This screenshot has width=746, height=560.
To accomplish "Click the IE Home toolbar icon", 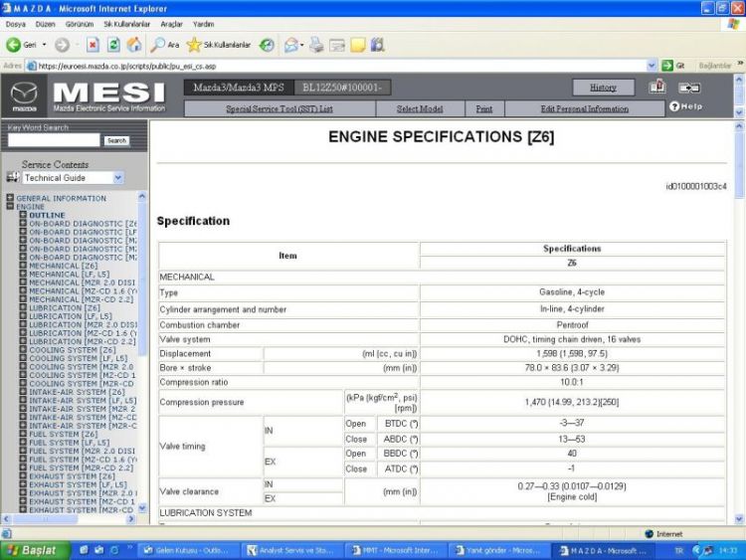I will pos(133,45).
